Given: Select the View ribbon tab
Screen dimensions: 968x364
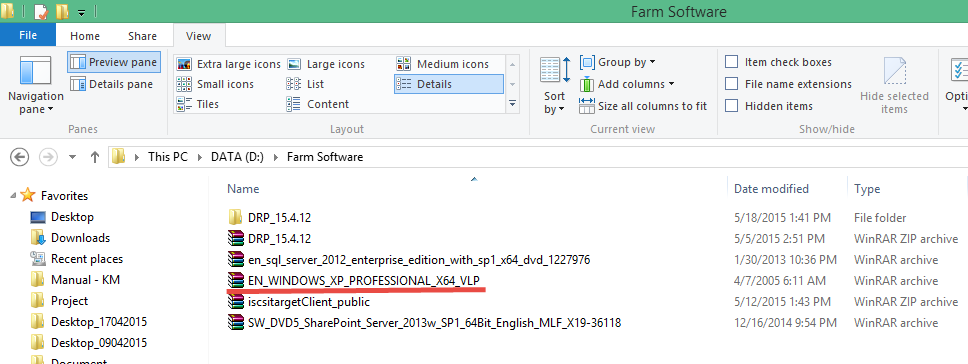Looking at the screenshot, I should click(199, 36).
